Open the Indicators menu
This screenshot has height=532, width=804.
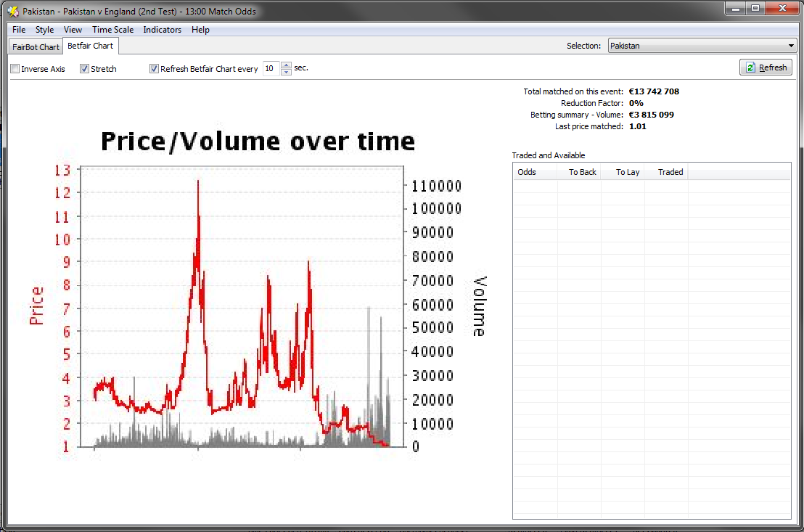[162, 30]
